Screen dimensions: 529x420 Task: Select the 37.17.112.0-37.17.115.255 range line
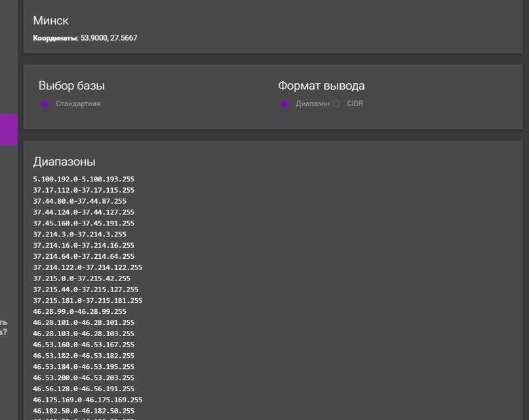(x=83, y=190)
